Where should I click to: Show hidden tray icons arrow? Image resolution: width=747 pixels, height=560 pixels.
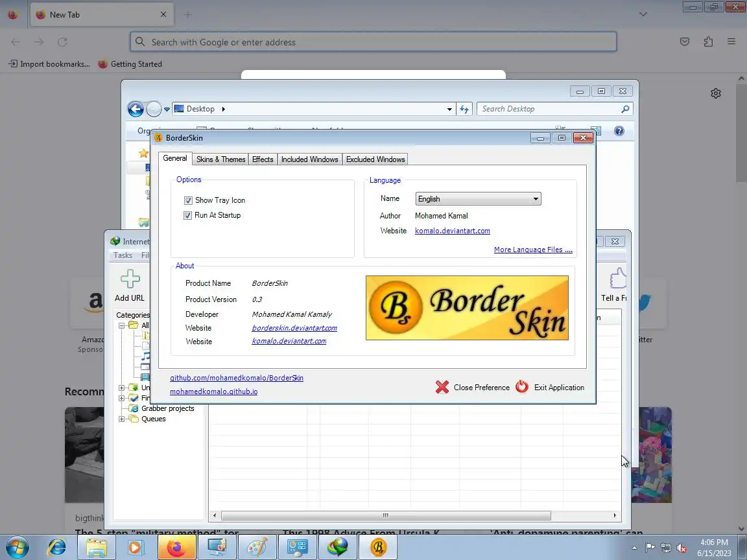click(x=635, y=548)
